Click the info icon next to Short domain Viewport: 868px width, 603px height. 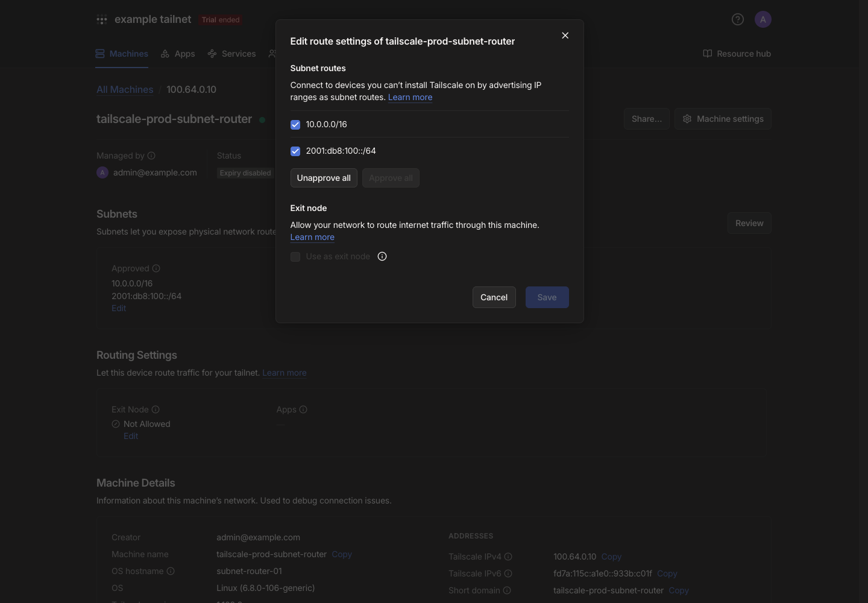[x=507, y=590]
